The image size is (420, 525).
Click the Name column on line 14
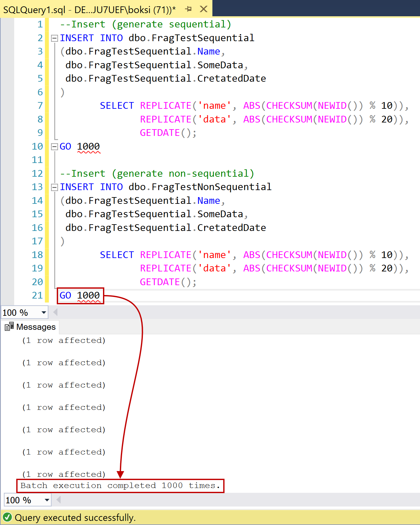coord(209,201)
